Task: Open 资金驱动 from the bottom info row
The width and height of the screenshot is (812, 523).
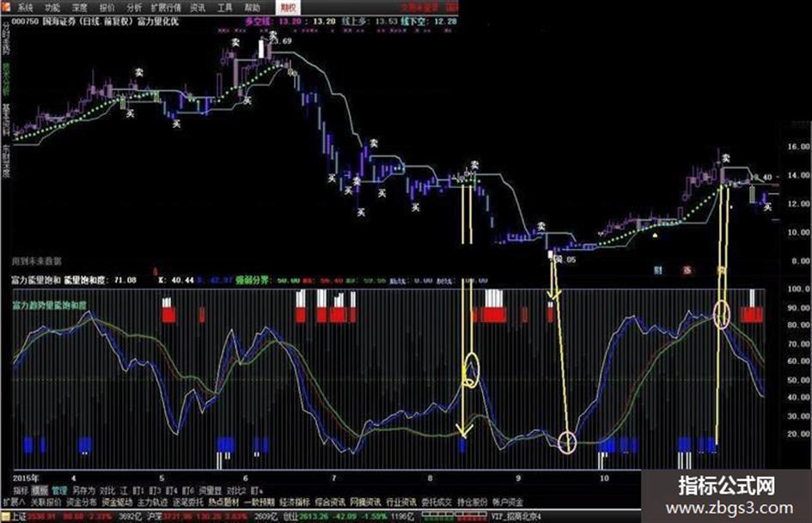Action: coord(117,502)
